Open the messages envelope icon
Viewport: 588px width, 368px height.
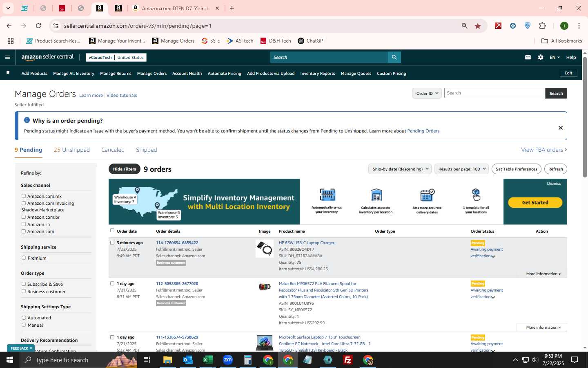click(528, 57)
